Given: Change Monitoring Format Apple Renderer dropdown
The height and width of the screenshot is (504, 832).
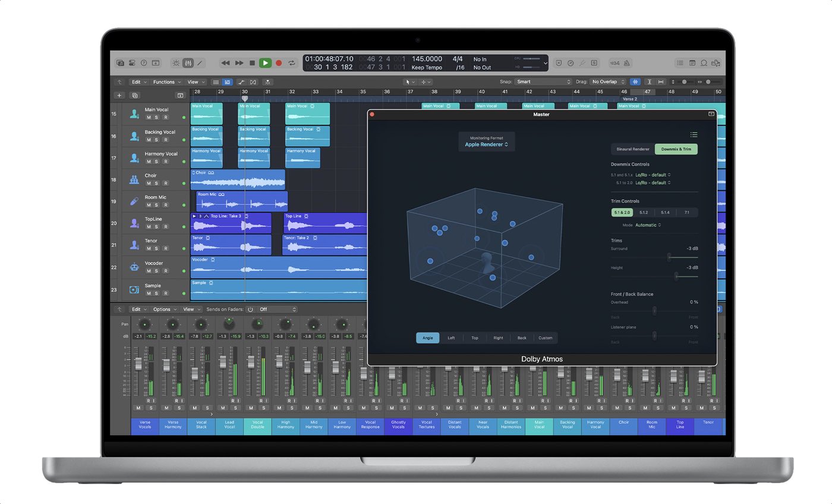Looking at the screenshot, I should tap(486, 144).
